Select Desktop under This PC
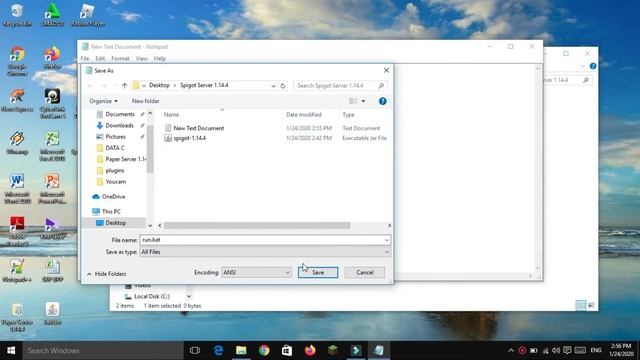The height and width of the screenshot is (360, 640). (116, 223)
